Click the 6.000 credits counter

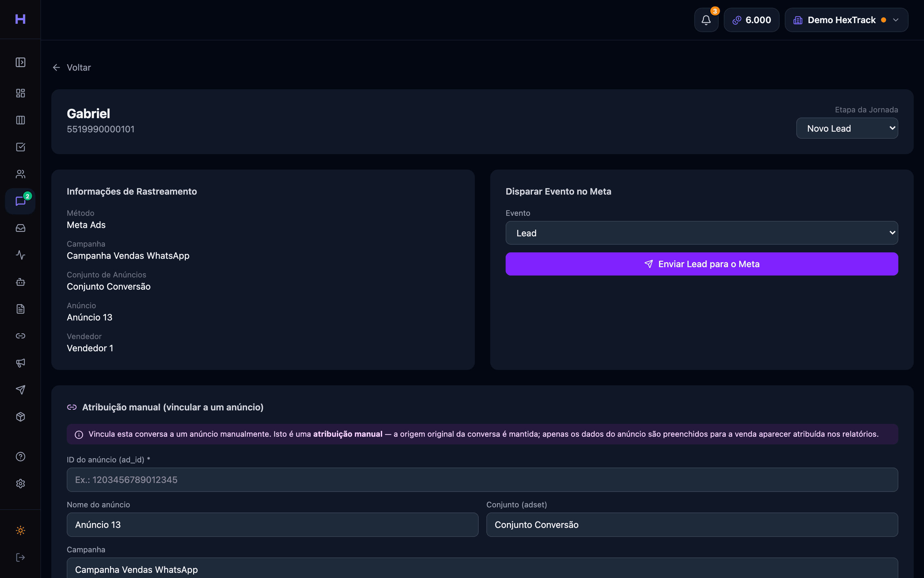click(x=751, y=20)
